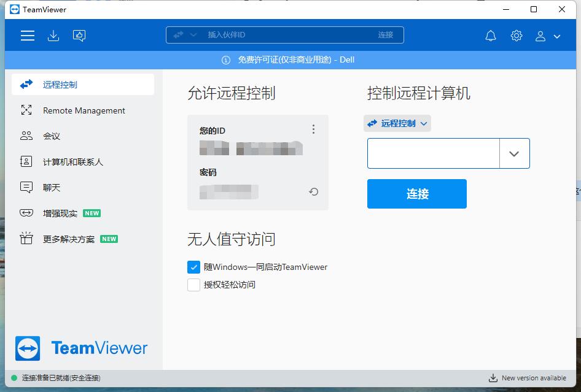Open the feedback thumbs-up icon in the toolbar
Screen dimensions: 581x392
pyautogui.click(x=79, y=36)
